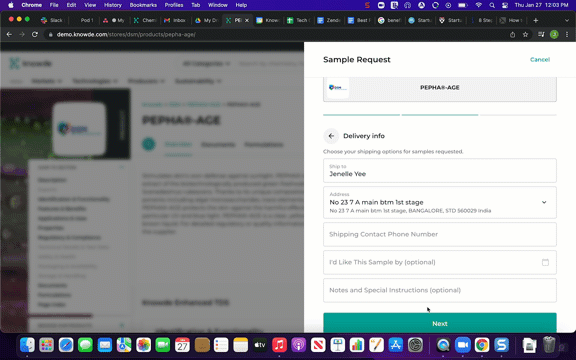Reload the page with refresh icon
The image size is (576, 360).
(x=35, y=35)
